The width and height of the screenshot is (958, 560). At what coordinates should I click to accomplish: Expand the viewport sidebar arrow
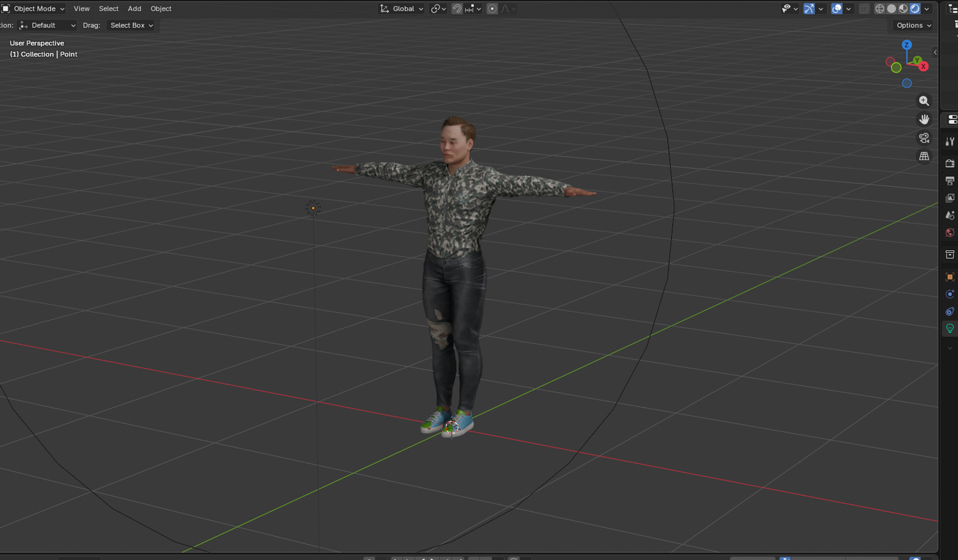tap(935, 52)
